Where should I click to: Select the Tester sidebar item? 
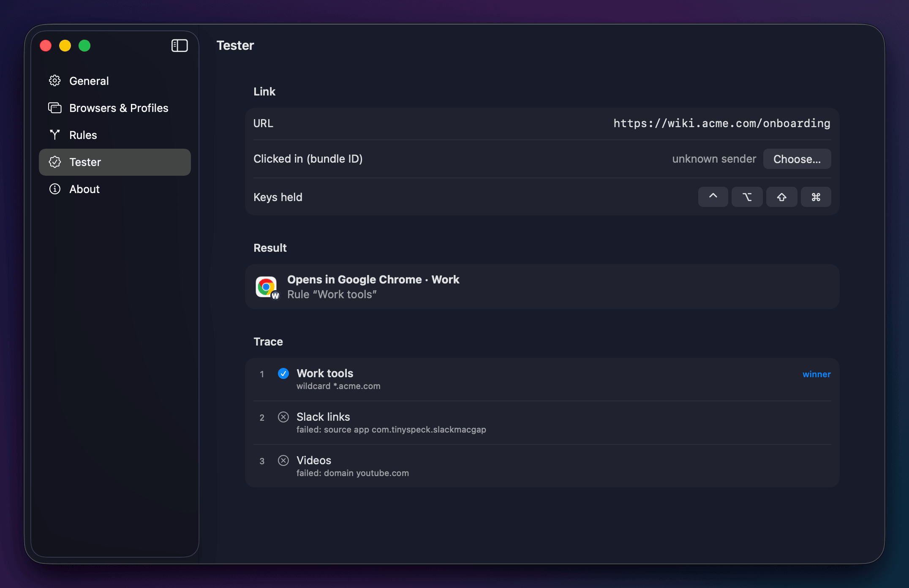pos(115,162)
